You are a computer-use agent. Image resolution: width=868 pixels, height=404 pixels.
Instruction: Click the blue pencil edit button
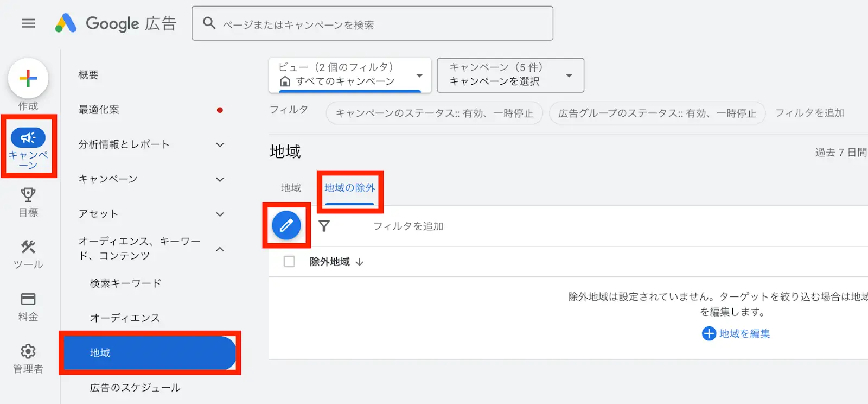286,225
